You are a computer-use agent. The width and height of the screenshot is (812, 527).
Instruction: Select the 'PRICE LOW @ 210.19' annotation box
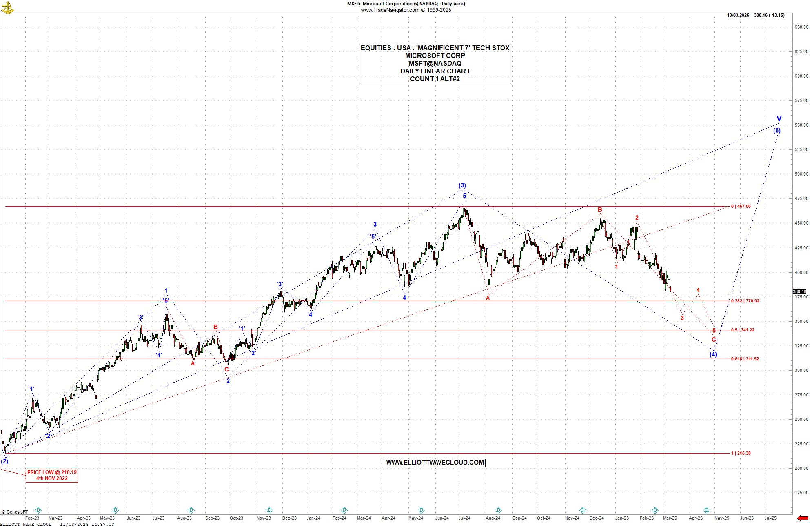(x=52, y=475)
